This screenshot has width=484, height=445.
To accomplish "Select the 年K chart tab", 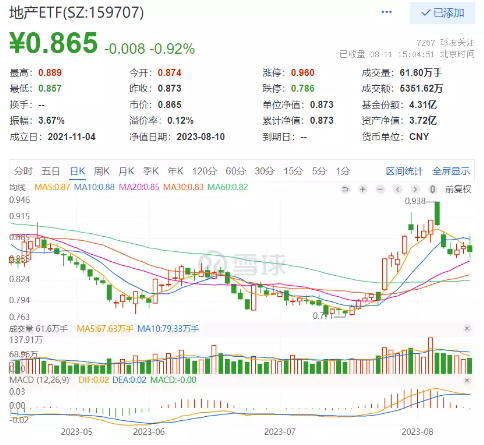I will pos(175,171).
